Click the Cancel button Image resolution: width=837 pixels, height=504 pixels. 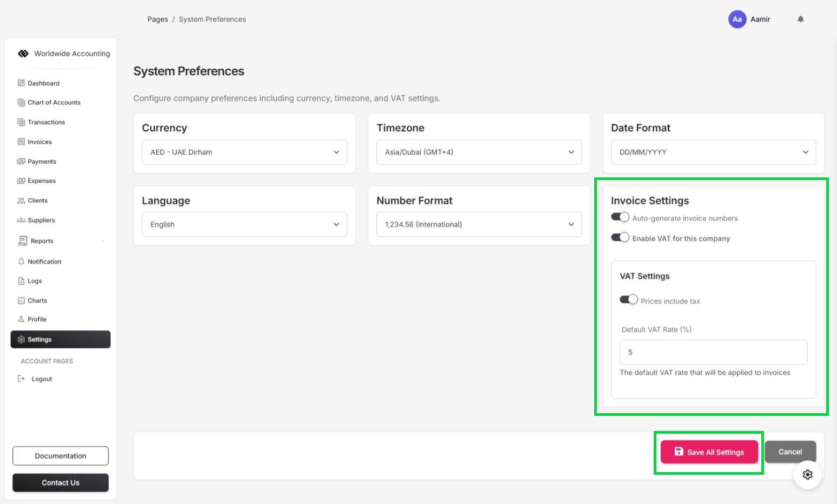point(790,452)
